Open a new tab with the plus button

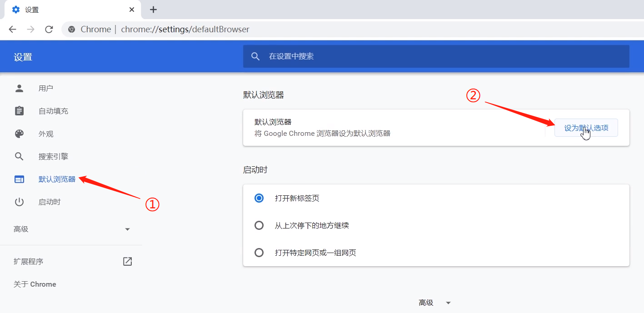153,9
